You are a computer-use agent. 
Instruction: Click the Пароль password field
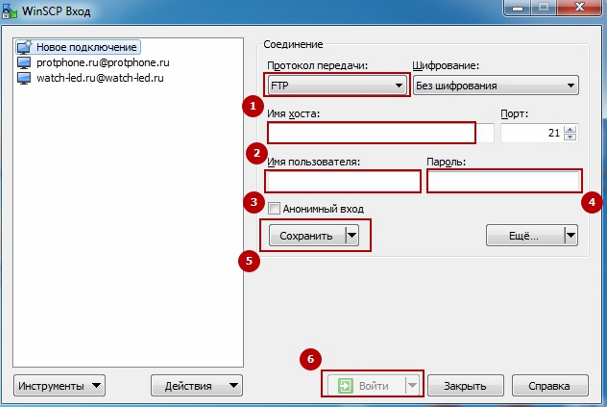click(504, 181)
